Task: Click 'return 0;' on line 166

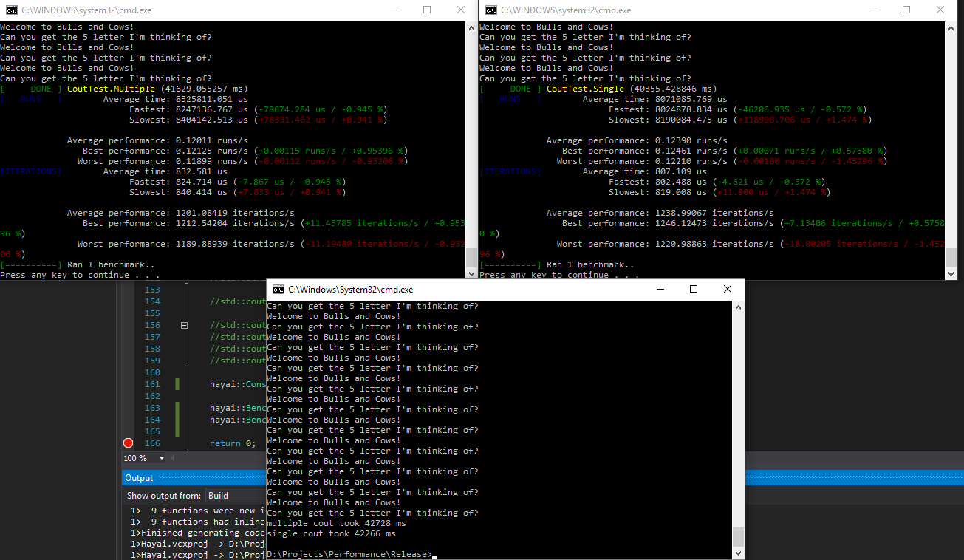Action: point(233,443)
